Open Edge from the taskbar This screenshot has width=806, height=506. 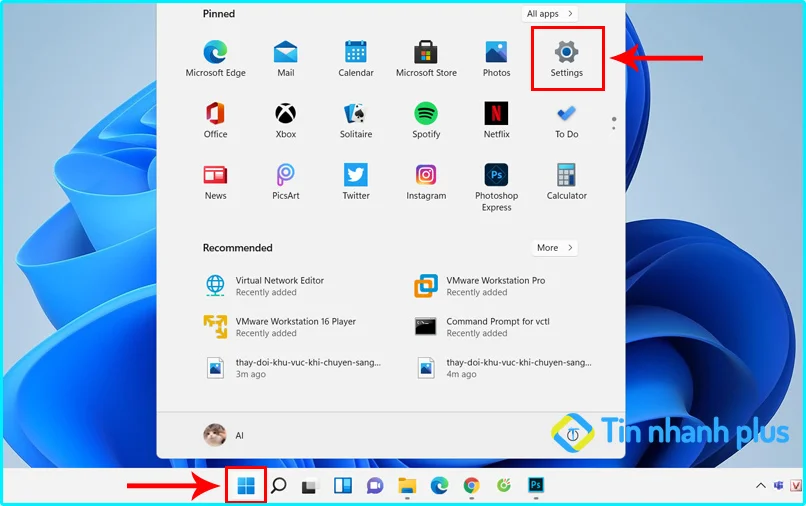[439, 485]
